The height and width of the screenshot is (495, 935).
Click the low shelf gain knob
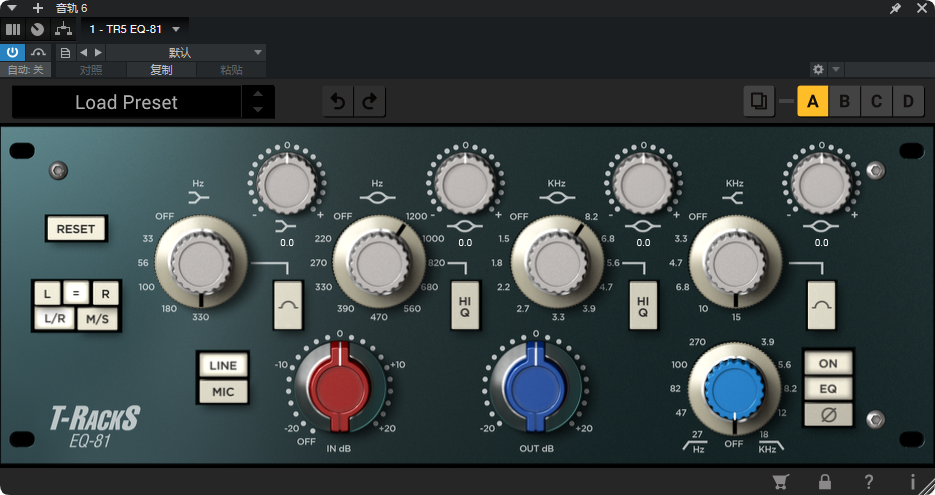[x=287, y=183]
